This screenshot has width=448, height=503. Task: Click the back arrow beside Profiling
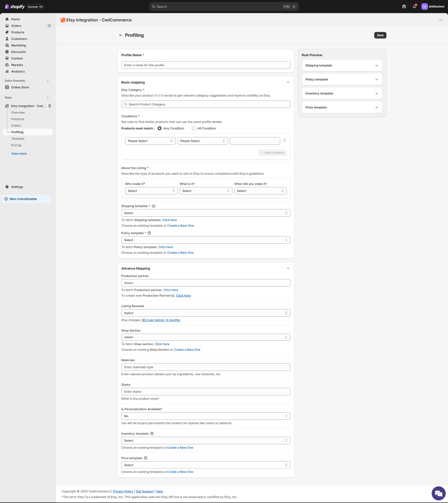point(121,35)
